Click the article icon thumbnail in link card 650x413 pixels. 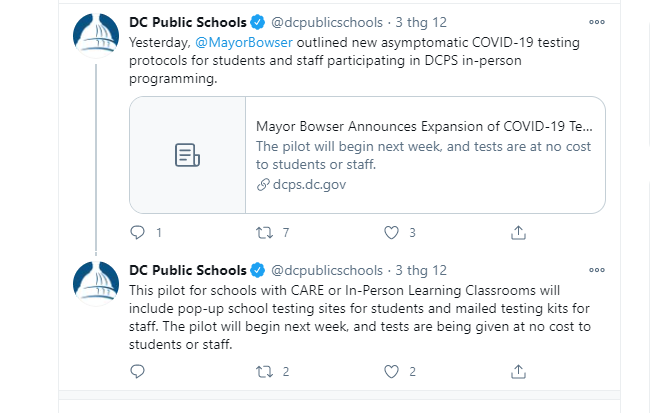(187, 155)
